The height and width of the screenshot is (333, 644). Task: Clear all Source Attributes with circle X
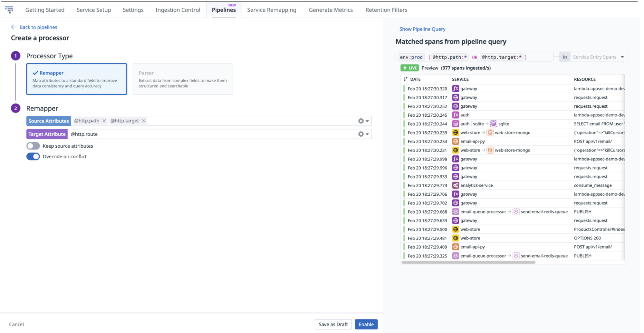(361, 121)
